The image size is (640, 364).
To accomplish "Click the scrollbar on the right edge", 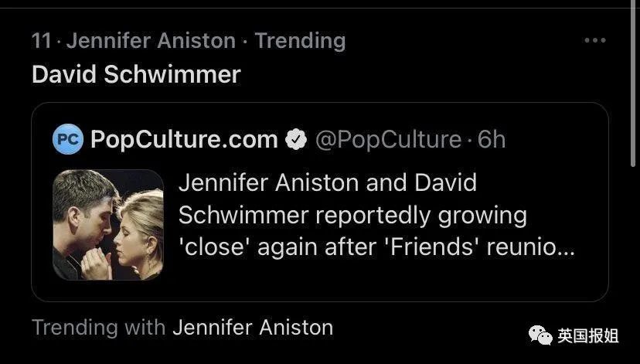I will click(635, 83).
